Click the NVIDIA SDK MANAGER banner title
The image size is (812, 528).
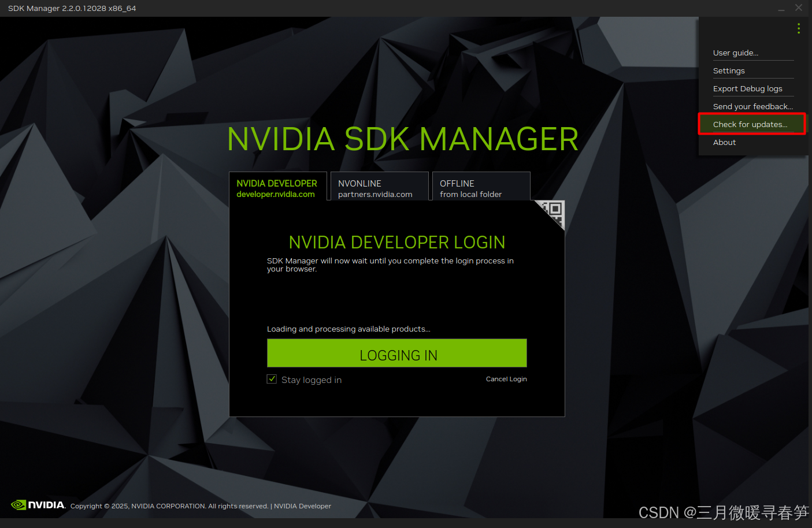(403, 139)
